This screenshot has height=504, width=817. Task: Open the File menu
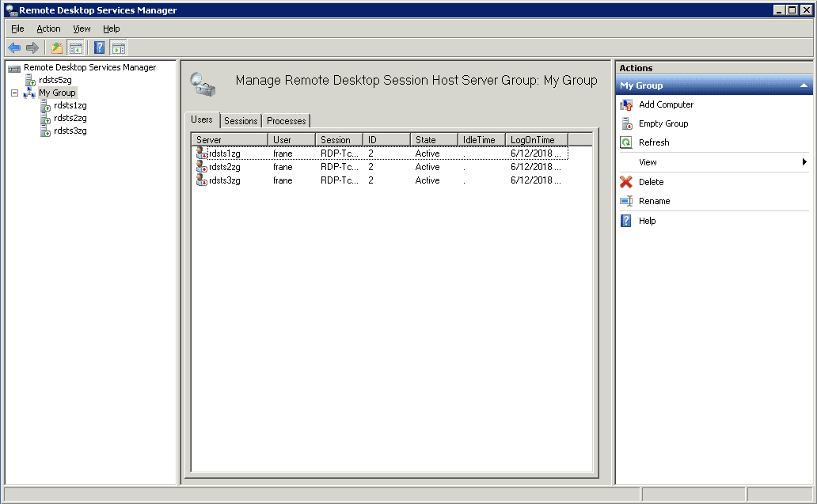tap(17, 28)
